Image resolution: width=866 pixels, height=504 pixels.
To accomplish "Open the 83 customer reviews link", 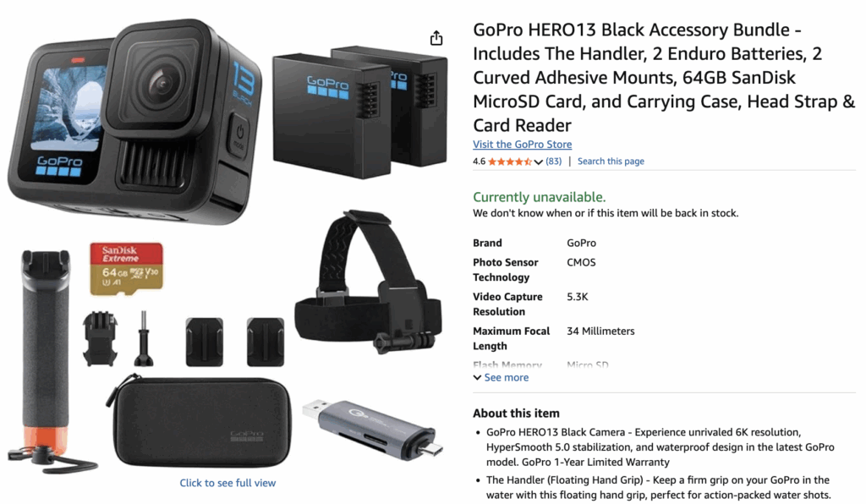I will pos(553,162).
